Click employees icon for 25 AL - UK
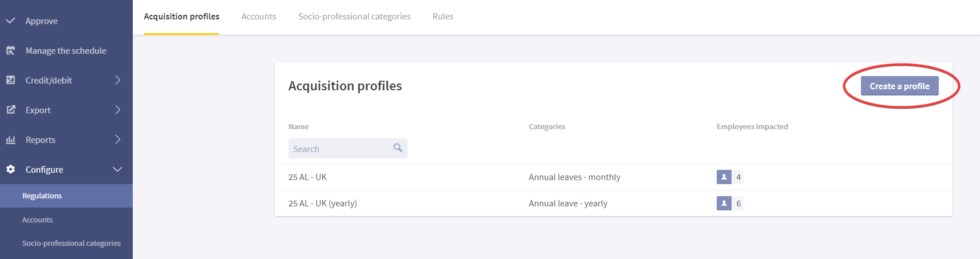The width and height of the screenshot is (980, 259). (x=724, y=177)
